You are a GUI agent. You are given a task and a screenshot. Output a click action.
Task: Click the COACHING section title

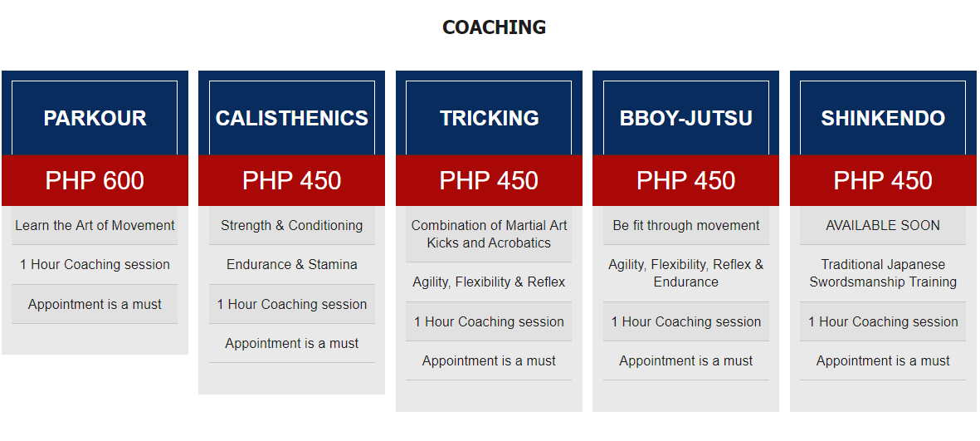pyautogui.click(x=494, y=27)
